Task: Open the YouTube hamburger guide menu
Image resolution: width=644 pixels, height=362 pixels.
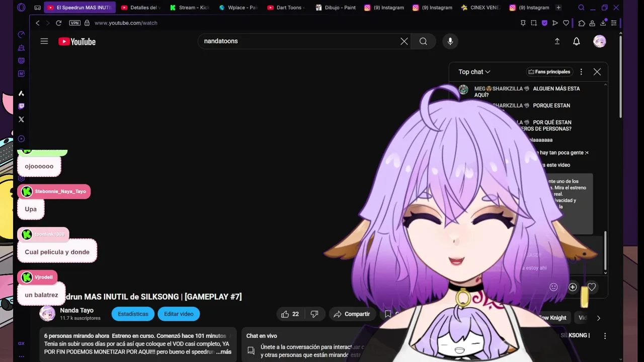Action: click(x=44, y=41)
